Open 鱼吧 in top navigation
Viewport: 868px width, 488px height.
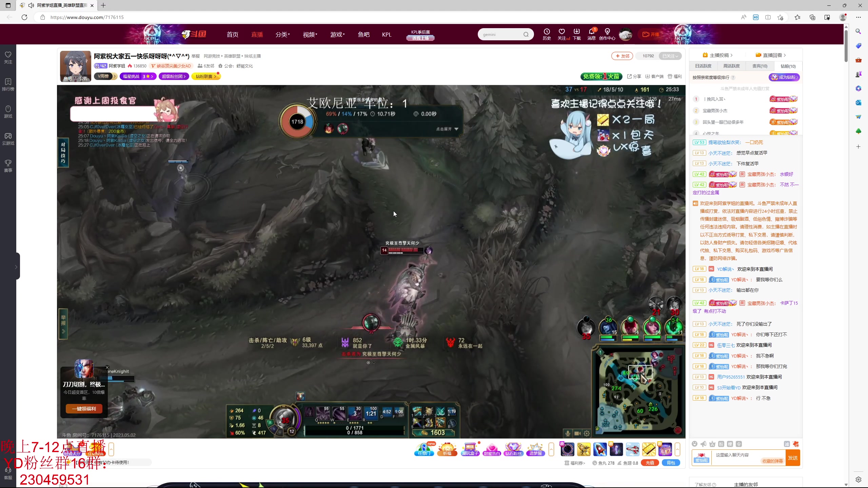tap(364, 35)
